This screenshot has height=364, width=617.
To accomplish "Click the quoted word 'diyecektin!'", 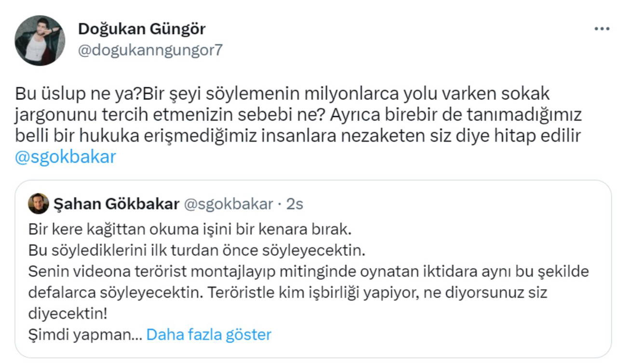I will (x=67, y=313).
